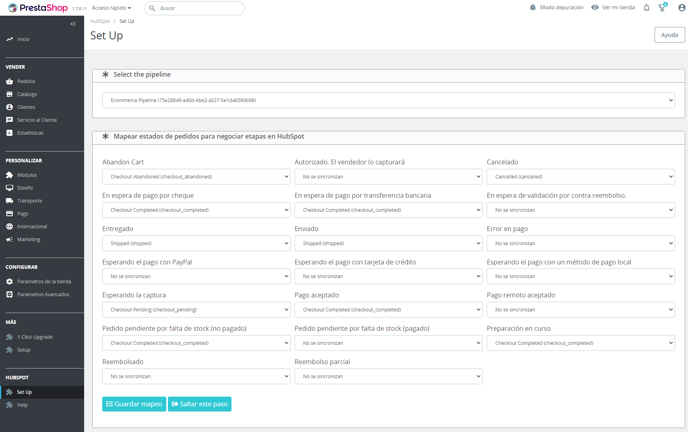Click the Ayuda help button
Image resolution: width=688 pixels, height=432 pixels.
tap(670, 35)
